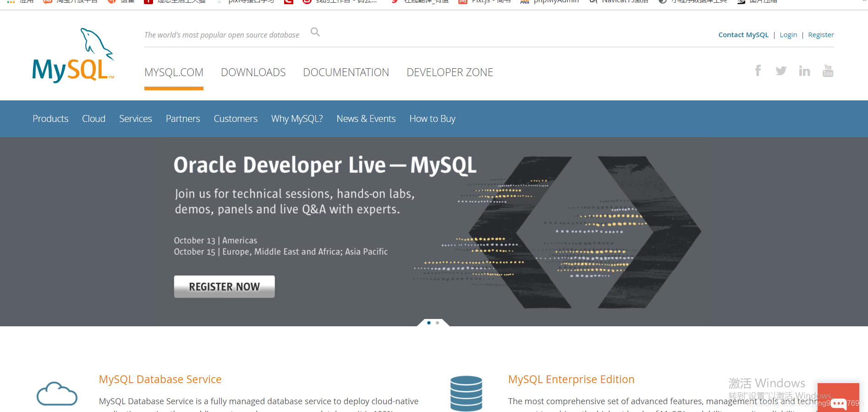
Task: Click the banner chevron graphic artwork
Action: [557, 232]
